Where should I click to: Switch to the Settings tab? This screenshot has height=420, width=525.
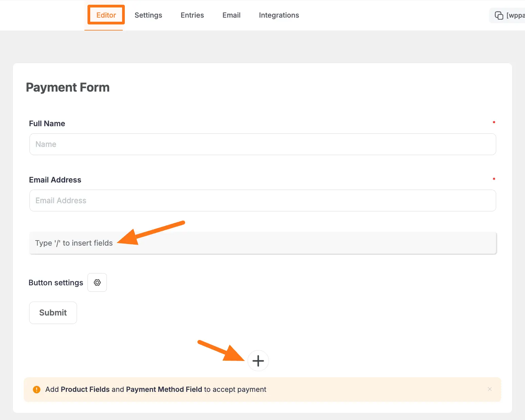[x=148, y=15]
